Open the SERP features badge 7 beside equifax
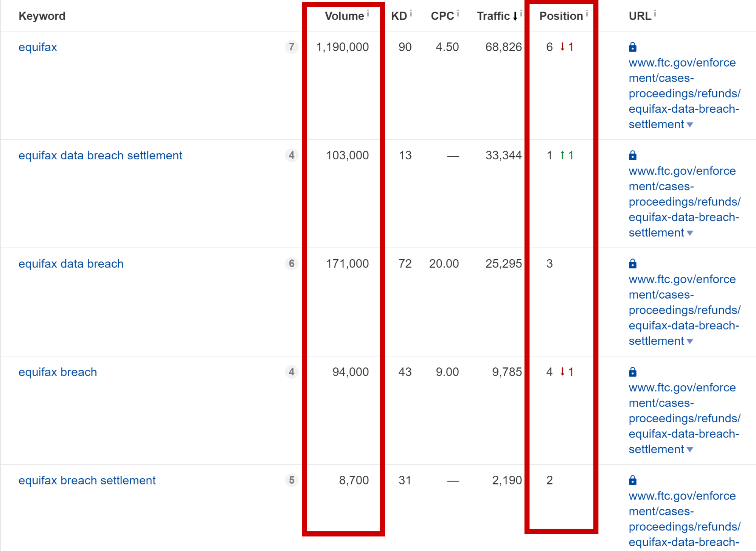Viewport: 756px width, 551px height. (x=292, y=47)
